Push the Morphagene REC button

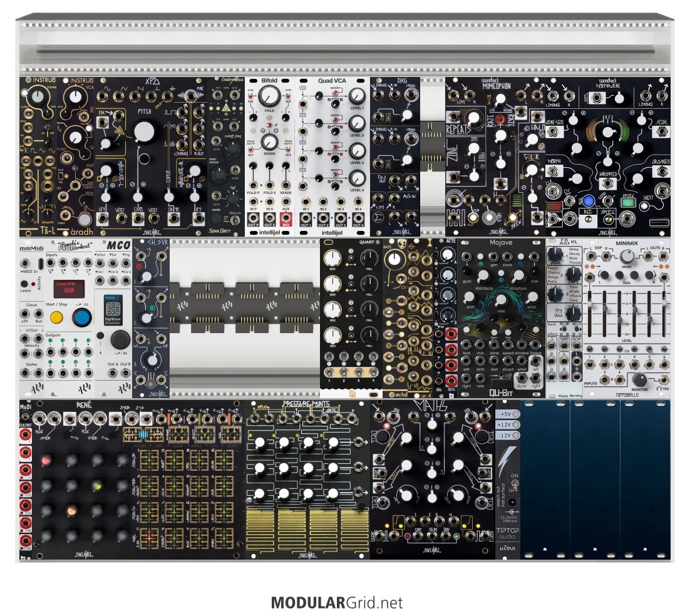pos(587,220)
